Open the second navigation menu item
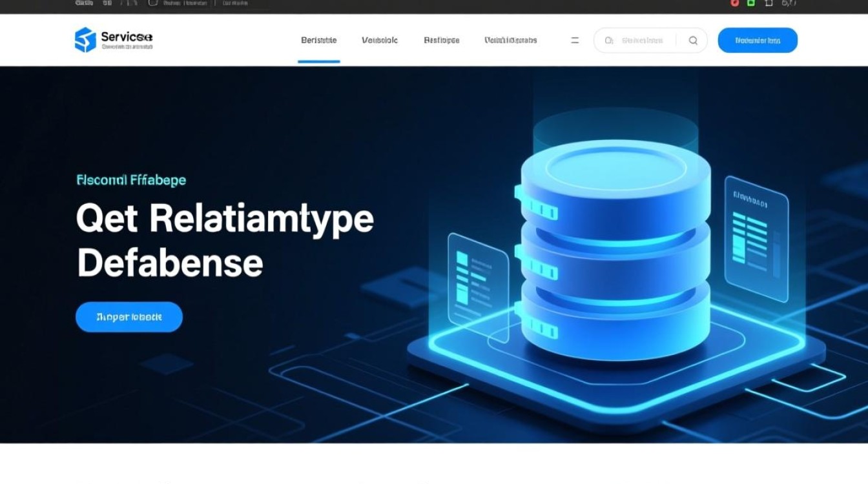Image resolution: width=868 pixels, height=484 pixels. pos(380,40)
